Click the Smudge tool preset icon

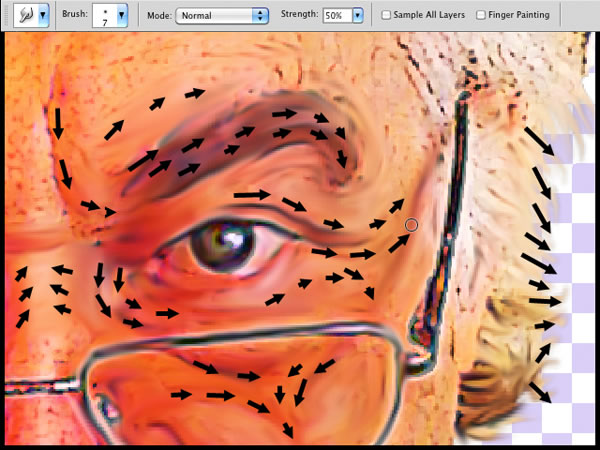coord(26,15)
